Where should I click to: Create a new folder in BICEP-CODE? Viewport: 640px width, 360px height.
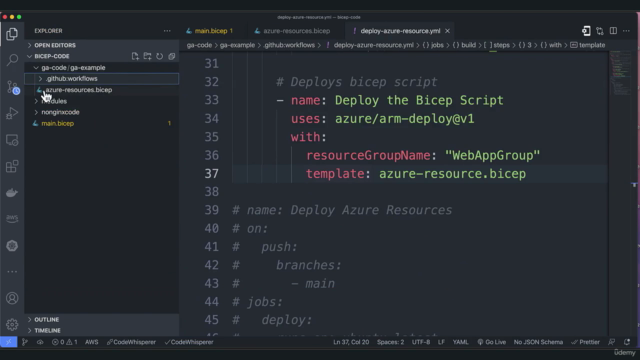(x=147, y=56)
